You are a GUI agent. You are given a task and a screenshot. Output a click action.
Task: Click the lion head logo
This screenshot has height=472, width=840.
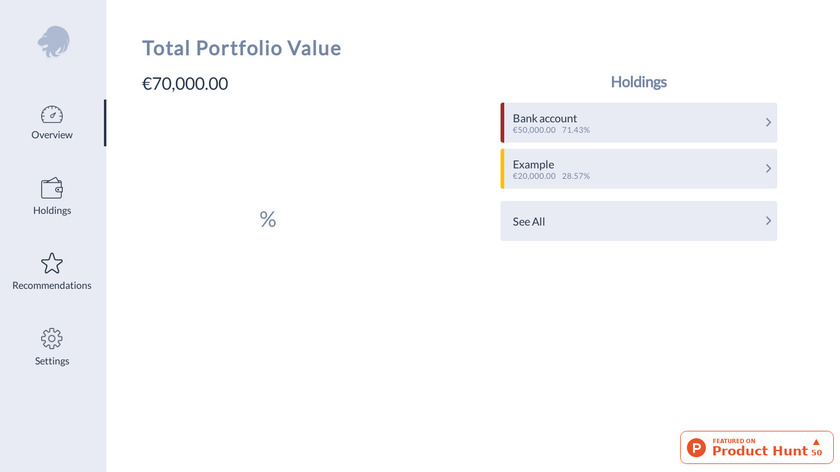(54, 42)
